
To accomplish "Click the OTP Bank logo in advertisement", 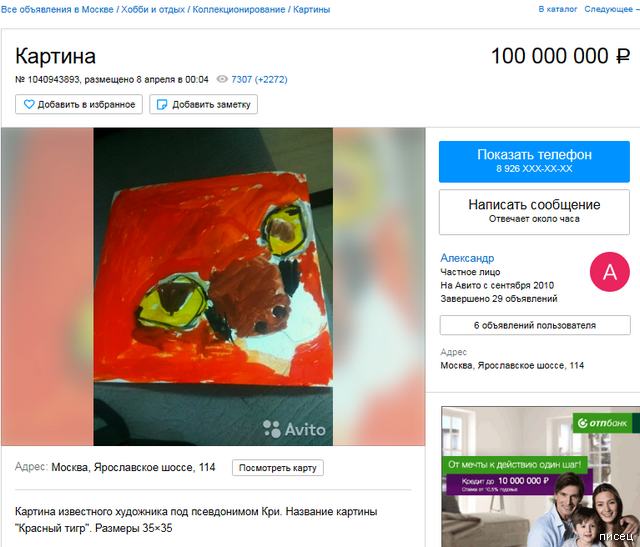I will pyautogui.click(x=602, y=423).
